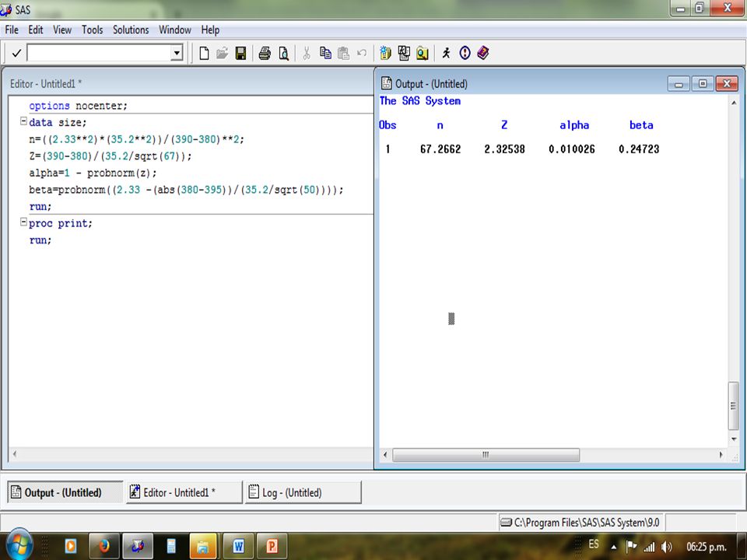This screenshot has height=560, width=747.
Task: Collapse the proc print step block
Action: tap(23, 222)
